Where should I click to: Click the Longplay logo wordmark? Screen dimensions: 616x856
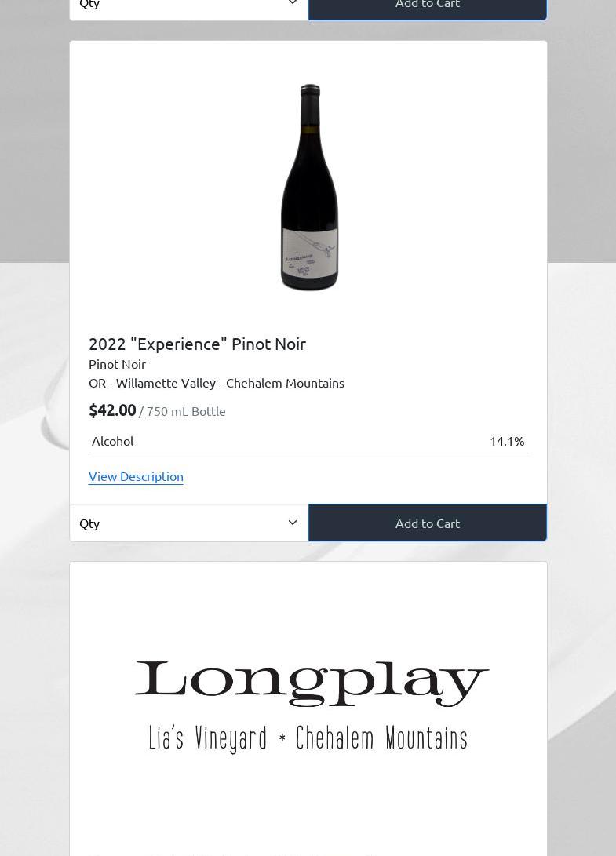tap(312, 683)
